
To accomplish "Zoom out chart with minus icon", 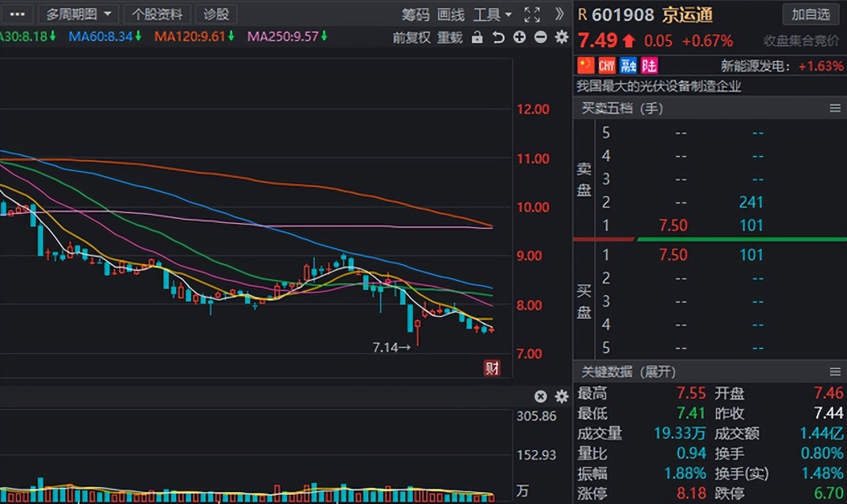I will pos(541,38).
